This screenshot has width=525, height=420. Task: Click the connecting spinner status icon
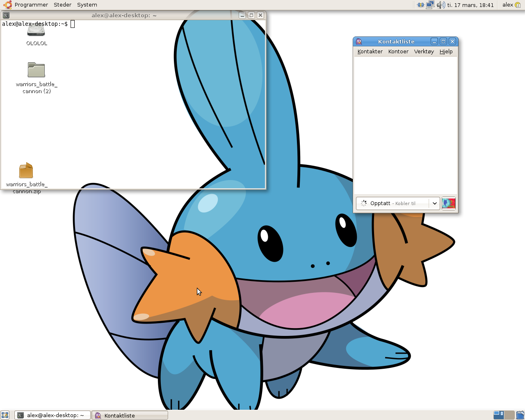[x=364, y=203]
